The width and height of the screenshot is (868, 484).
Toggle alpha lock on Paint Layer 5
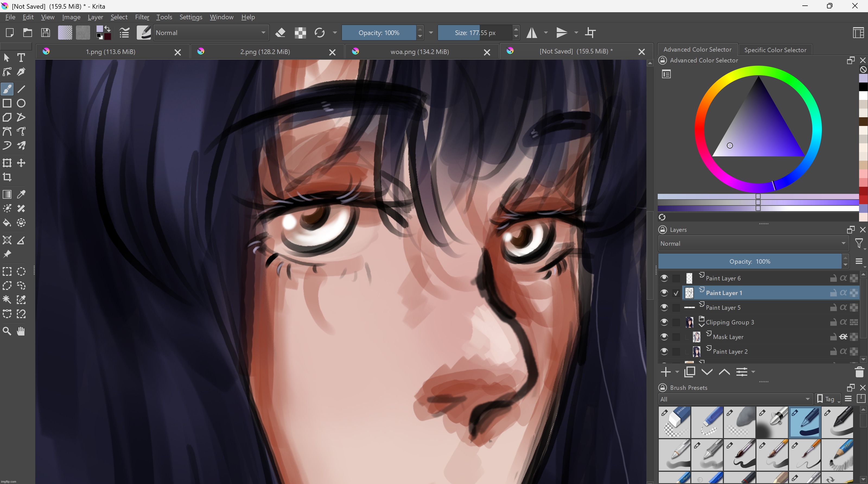click(843, 307)
